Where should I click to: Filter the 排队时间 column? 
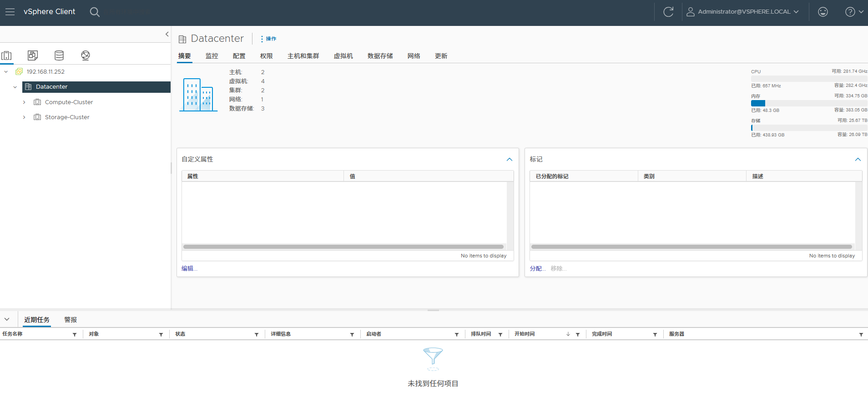pyautogui.click(x=500, y=335)
